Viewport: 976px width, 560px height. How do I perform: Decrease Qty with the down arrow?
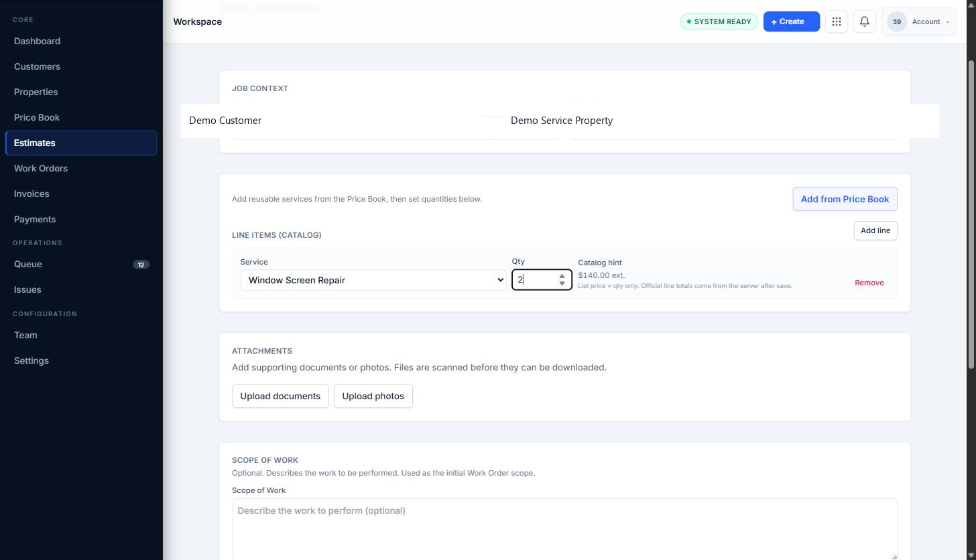(x=562, y=284)
